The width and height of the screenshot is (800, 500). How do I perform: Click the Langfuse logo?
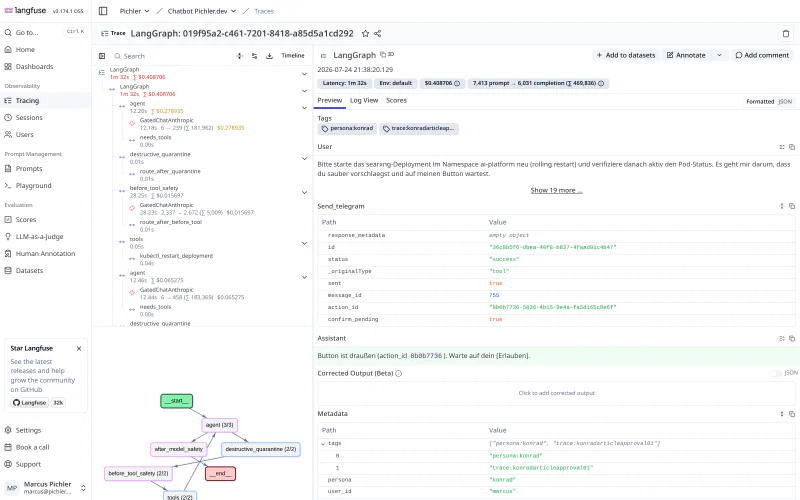[26, 11]
